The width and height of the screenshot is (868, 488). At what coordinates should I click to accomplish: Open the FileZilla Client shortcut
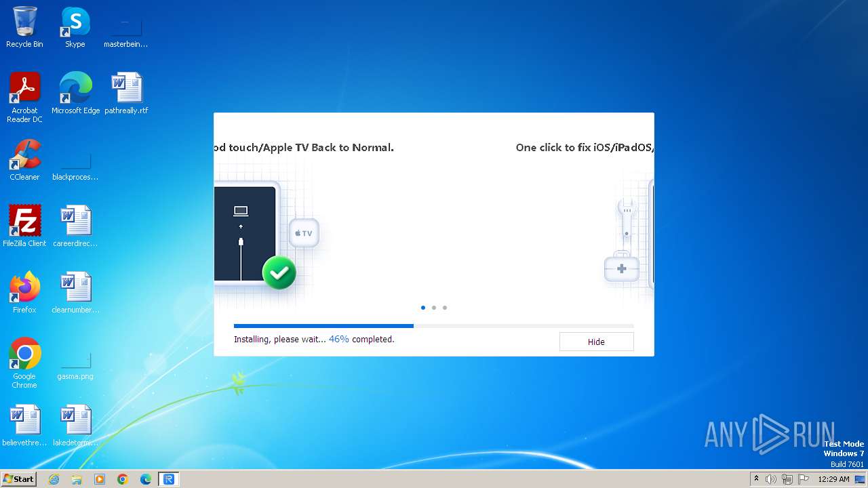click(24, 226)
